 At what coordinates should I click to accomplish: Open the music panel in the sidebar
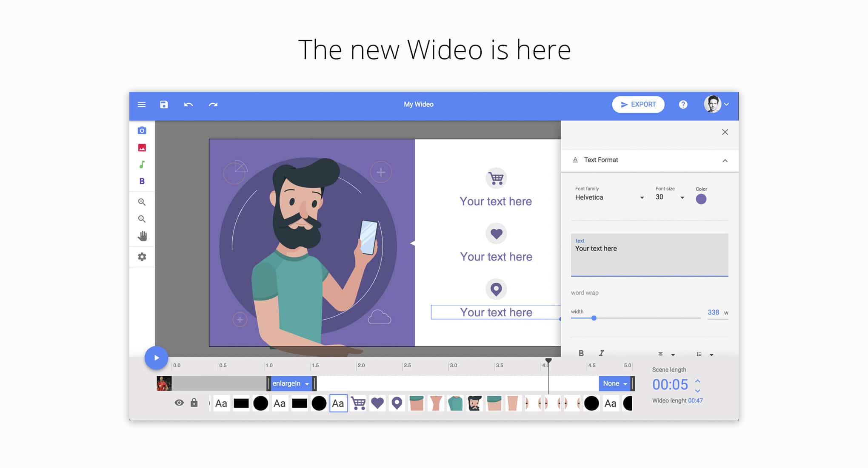click(x=142, y=164)
